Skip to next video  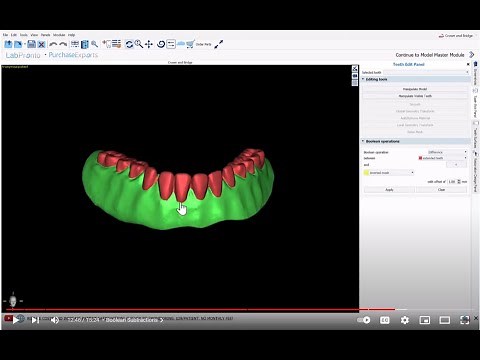pos(35,320)
